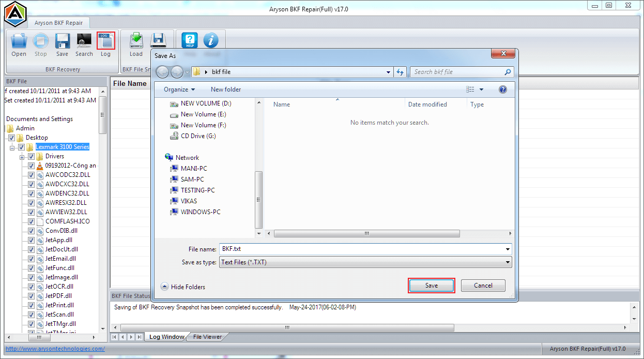Collapse the folder pane with Hide Folders
This screenshot has width=644, height=359.
pyautogui.click(x=183, y=287)
